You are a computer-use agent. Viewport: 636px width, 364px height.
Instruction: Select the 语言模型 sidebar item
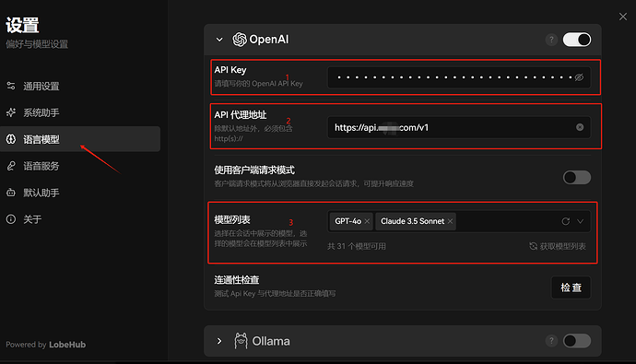[x=80, y=139]
